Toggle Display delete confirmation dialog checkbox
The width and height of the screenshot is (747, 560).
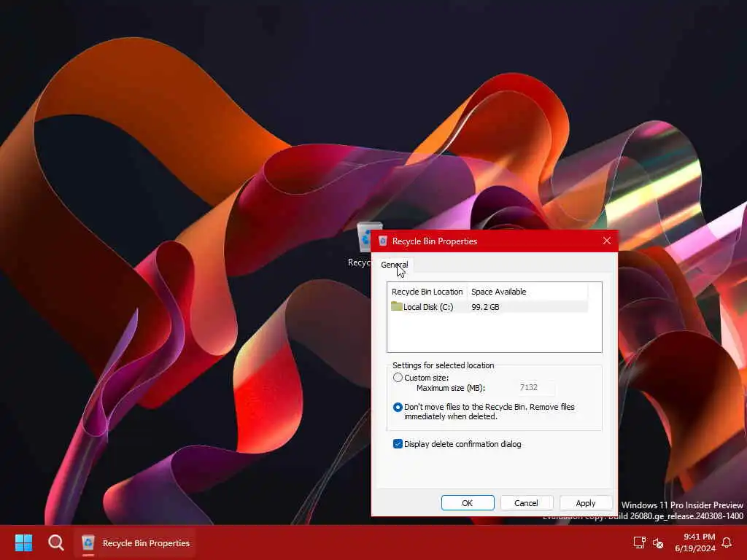[x=398, y=444]
